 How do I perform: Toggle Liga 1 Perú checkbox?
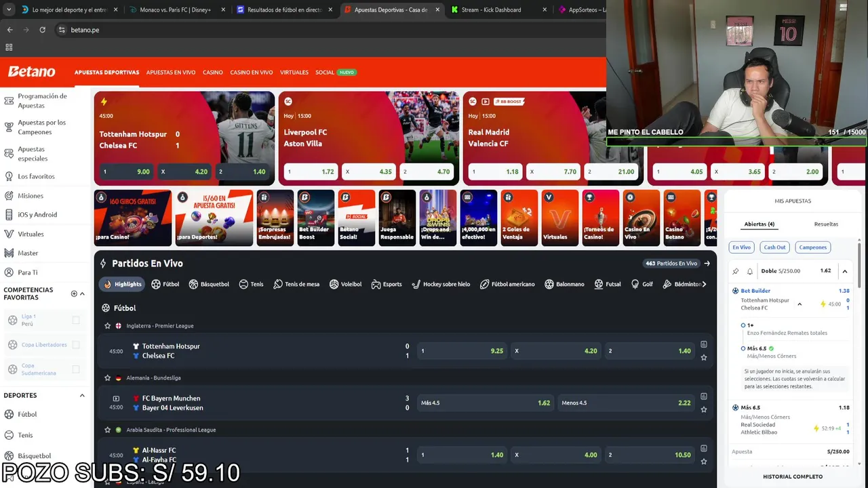75,320
